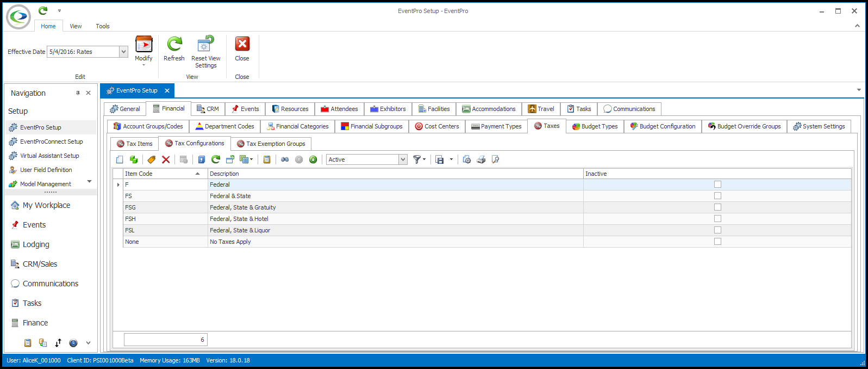The width and height of the screenshot is (868, 369).
Task: Open the Budget Configuration tab
Action: 663,126
